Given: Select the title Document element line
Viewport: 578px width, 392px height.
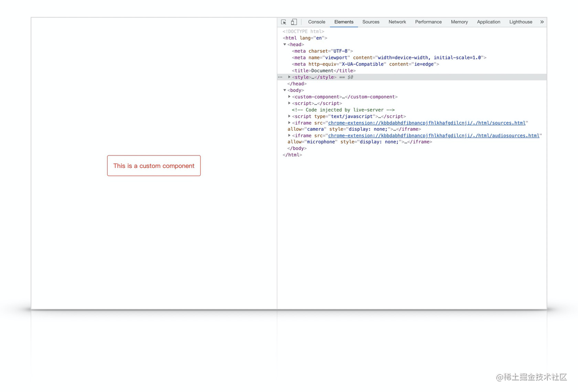Looking at the screenshot, I should tap(324, 71).
